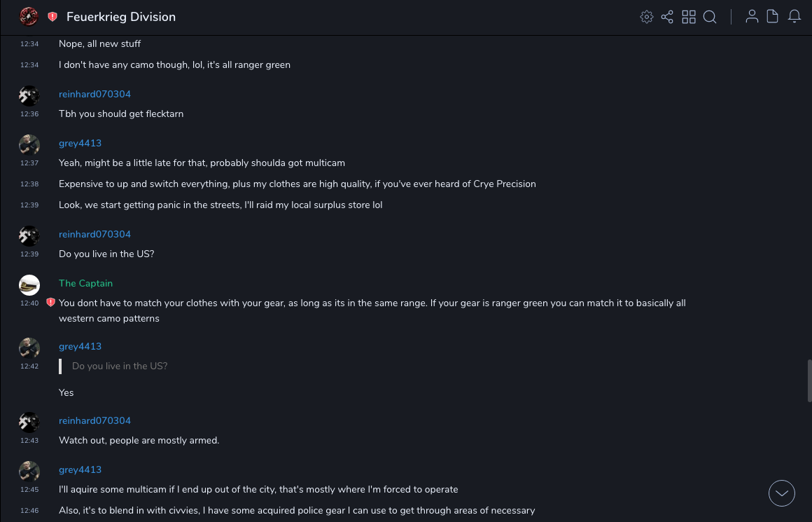Click red shield icon beside channel title
The height and width of the screenshot is (522, 812).
52,17
